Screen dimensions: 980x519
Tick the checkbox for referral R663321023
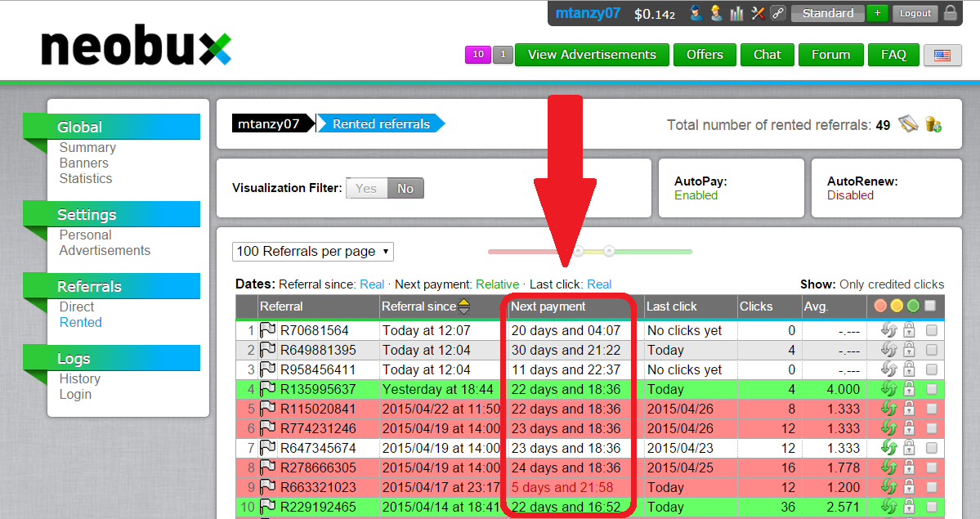coord(931,486)
